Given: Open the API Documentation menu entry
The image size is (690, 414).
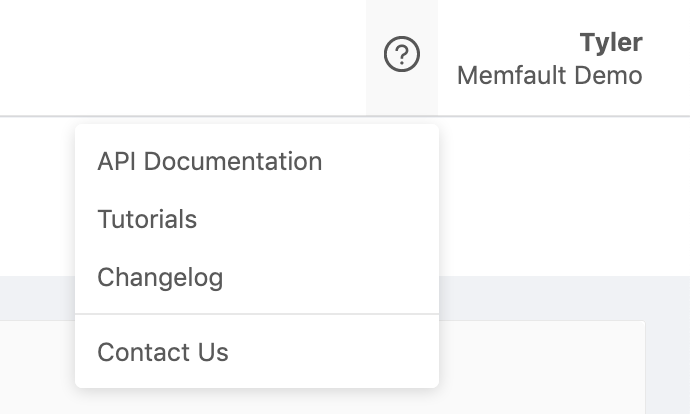Looking at the screenshot, I should click(x=210, y=161).
